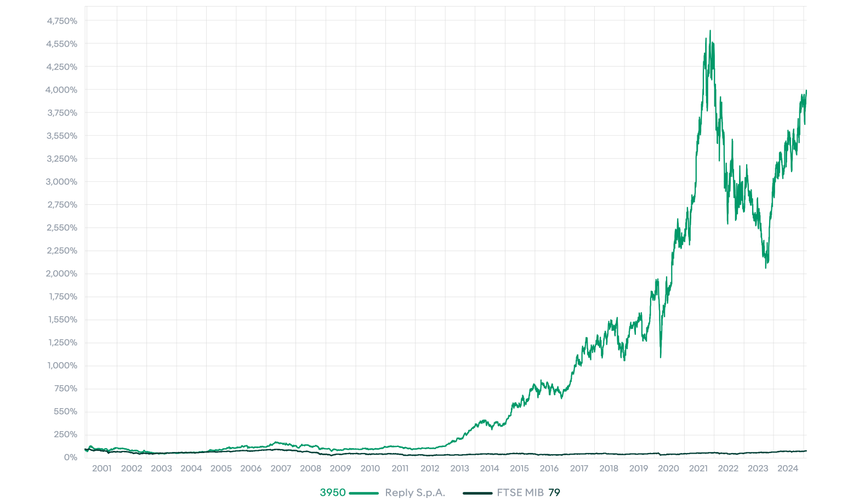Click the 2013 x-axis year label
853x504 pixels.
(460, 468)
